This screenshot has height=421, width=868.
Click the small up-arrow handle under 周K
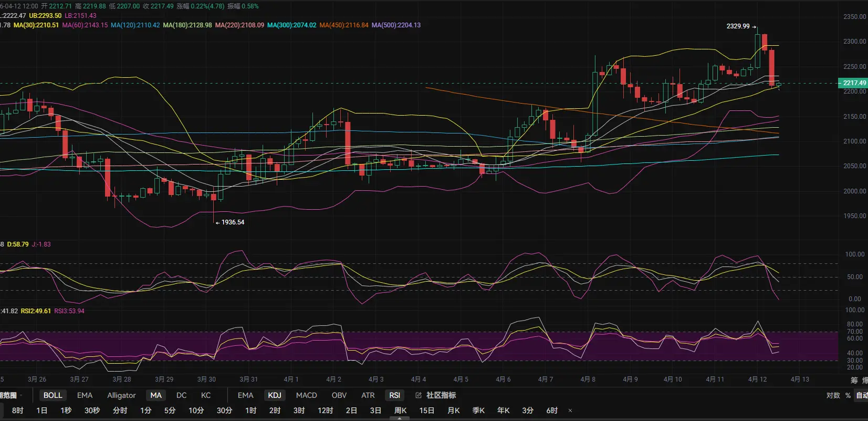[x=400, y=418]
